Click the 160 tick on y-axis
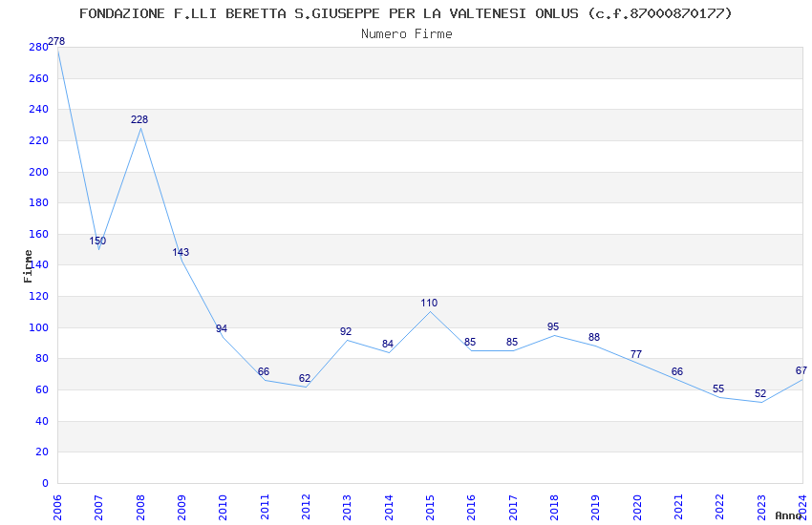 (x=39, y=234)
